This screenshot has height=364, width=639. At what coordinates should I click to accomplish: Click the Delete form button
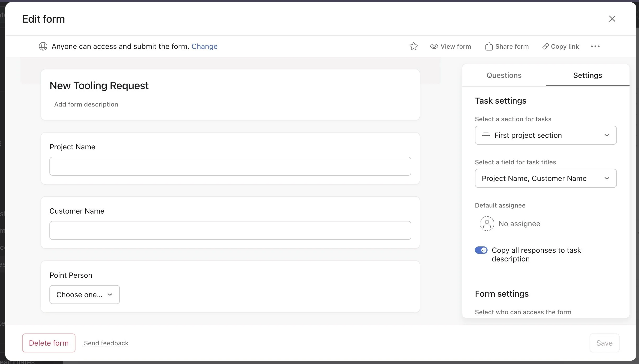click(x=48, y=343)
